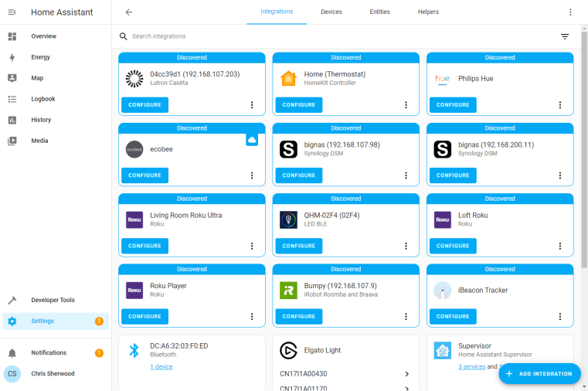Screen dimensions: 588x391
Task: Click the iRobot Roomba logo
Action: [x=288, y=290]
